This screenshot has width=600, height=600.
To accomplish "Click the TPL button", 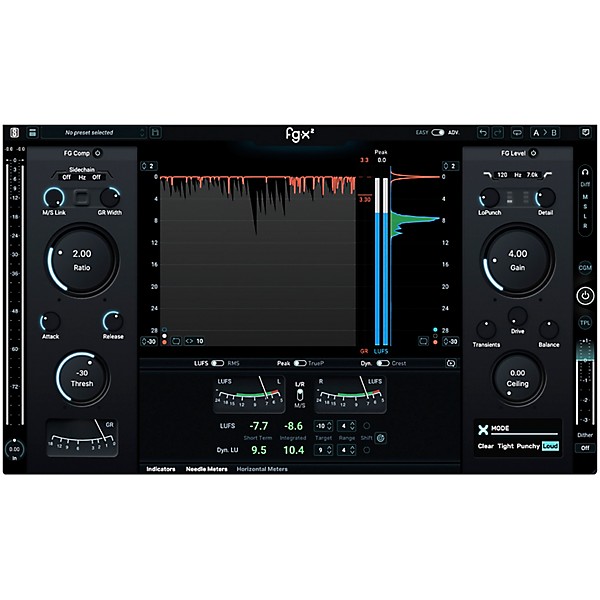I will click(585, 323).
